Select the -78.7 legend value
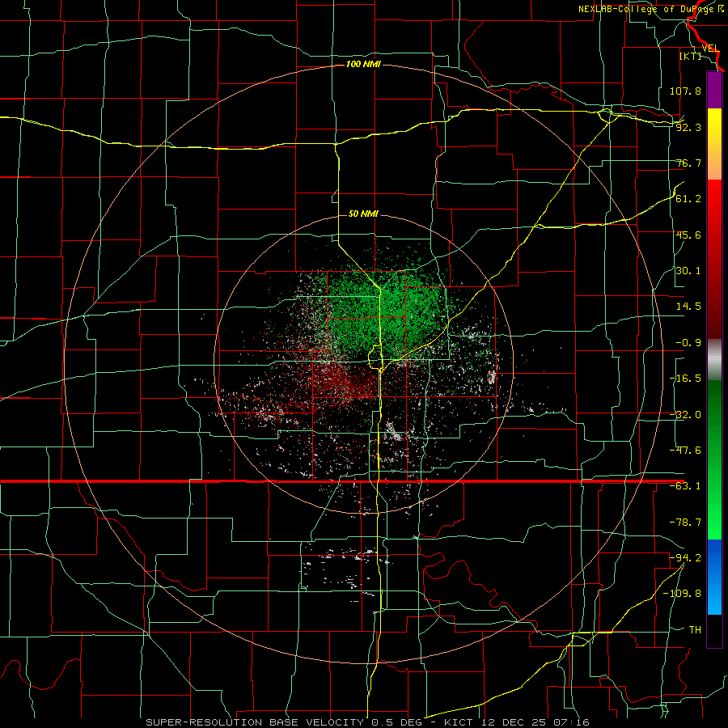The height and width of the screenshot is (728, 728). pyautogui.click(x=685, y=523)
